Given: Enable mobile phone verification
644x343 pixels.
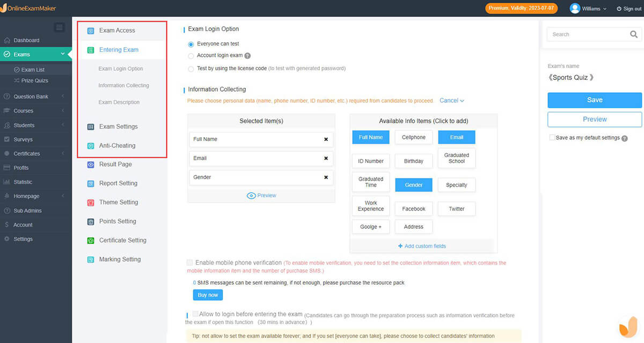Looking at the screenshot, I should click(x=189, y=263).
